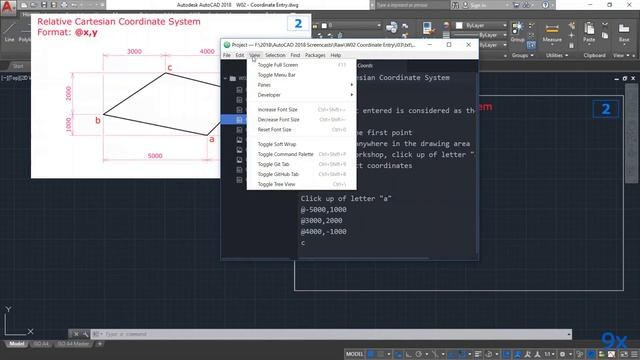Choose Toggle Command Palette entry
Screen dimensions: 640x360
(x=302, y=154)
